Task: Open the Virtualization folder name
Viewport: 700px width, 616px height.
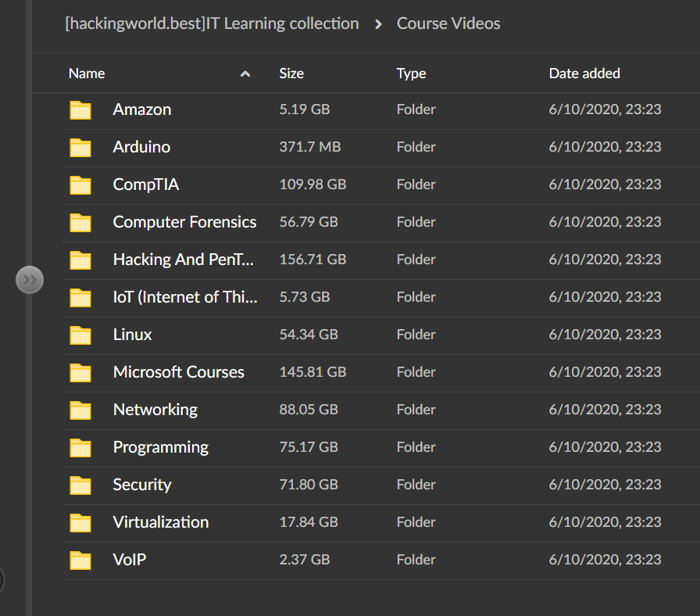Action: tap(160, 522)
